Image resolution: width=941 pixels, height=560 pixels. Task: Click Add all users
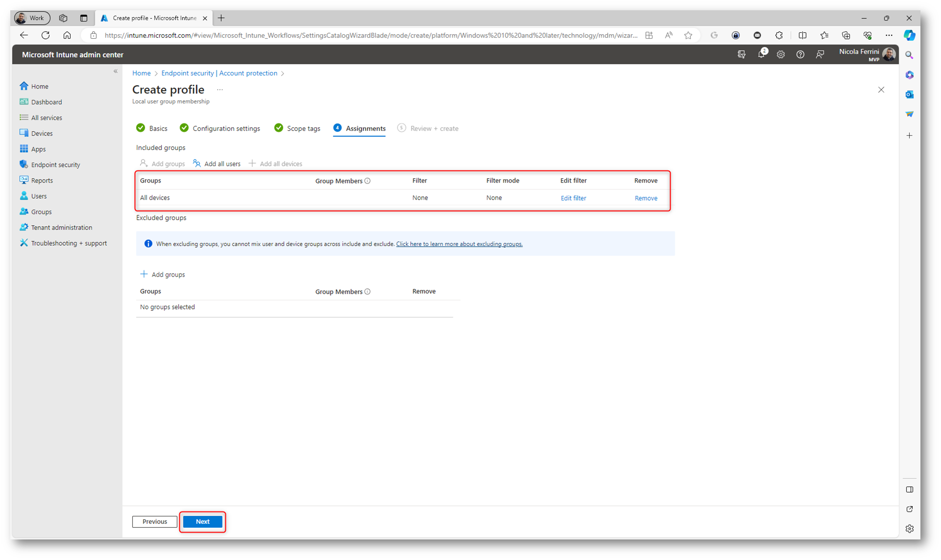[217, 164]
